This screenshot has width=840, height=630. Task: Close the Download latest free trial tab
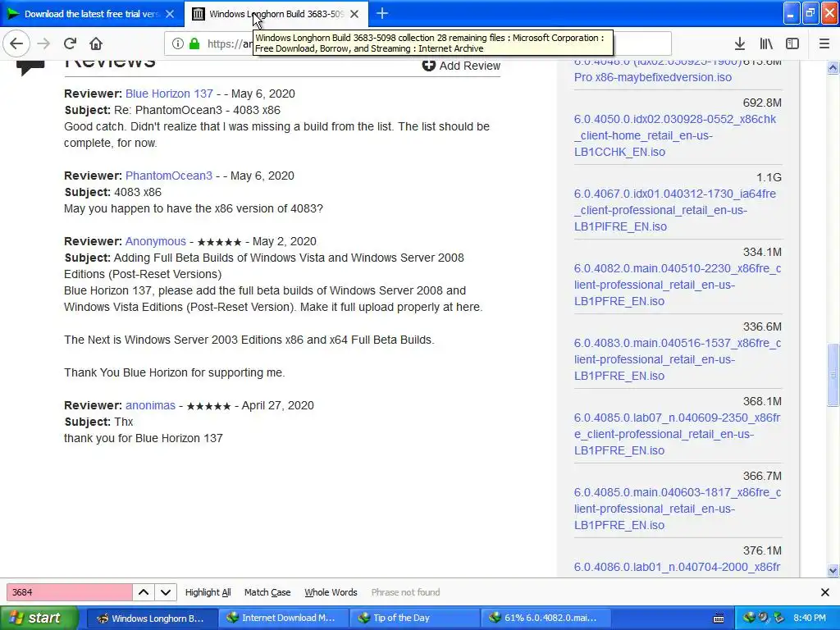[170, 14]
